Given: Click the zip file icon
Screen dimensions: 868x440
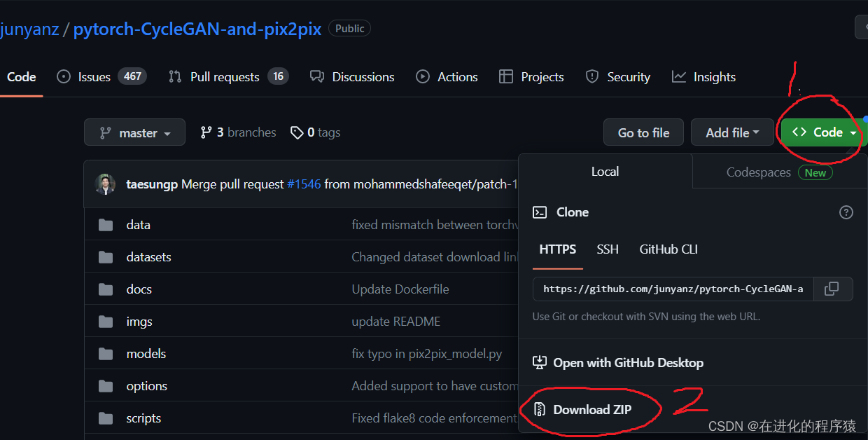Looking at the screenshot, I should (x=540, y=410).
